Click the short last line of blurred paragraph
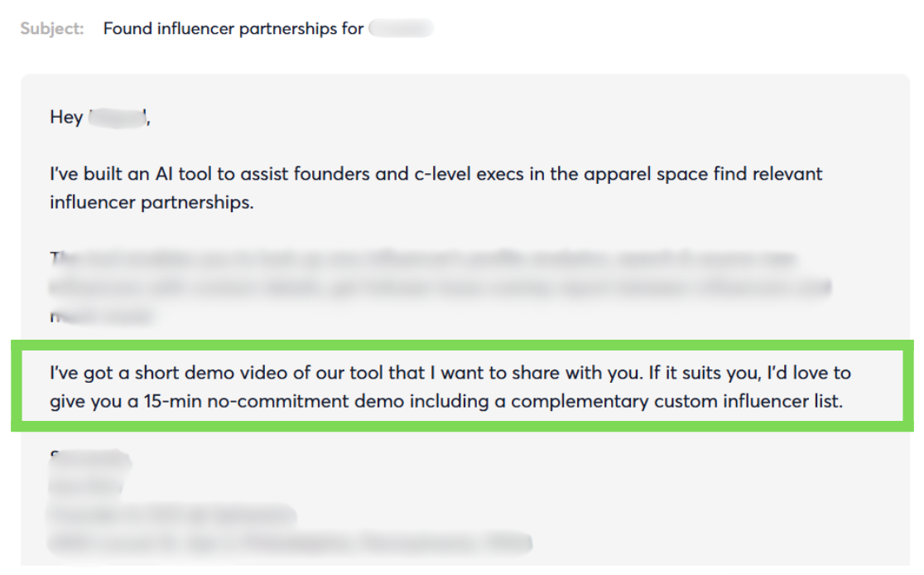 click(101, 316)
